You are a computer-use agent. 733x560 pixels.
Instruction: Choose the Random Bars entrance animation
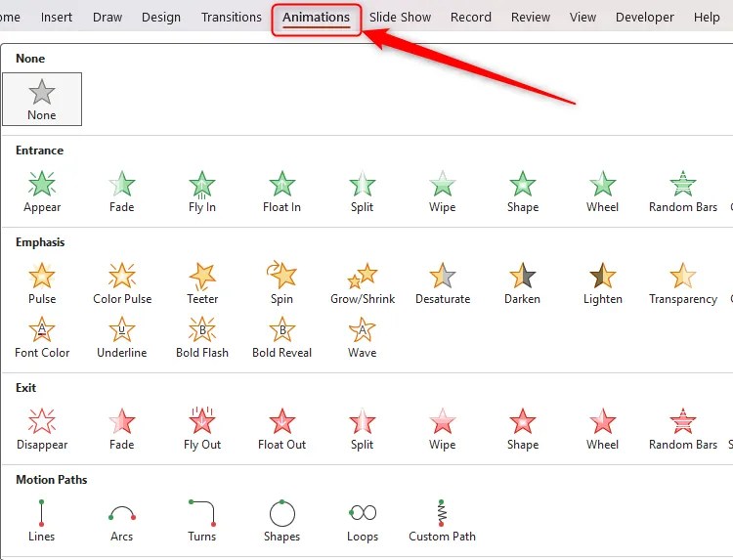coord(683,193)
